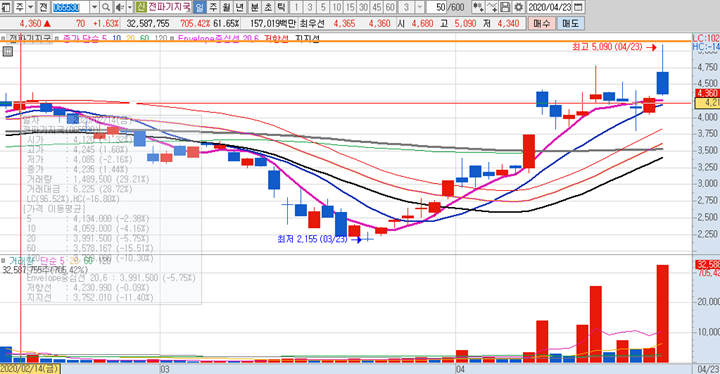Select the 5 interval button

tap(323, 7)
